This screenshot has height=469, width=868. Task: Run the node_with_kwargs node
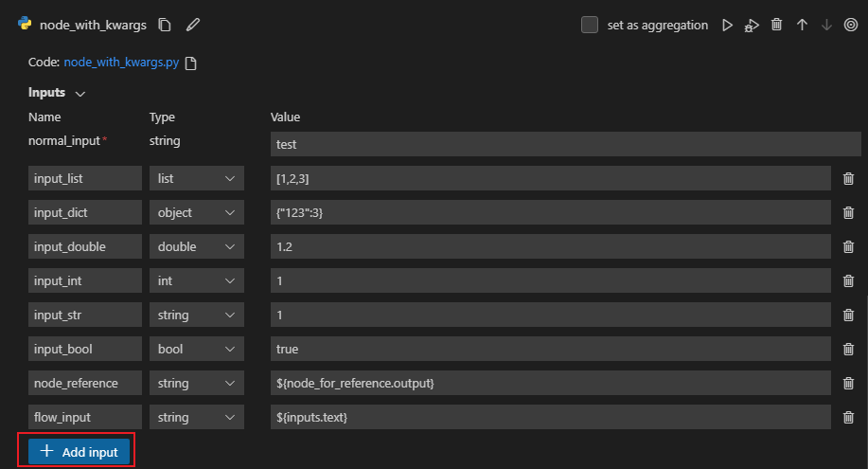pos(727,26)
